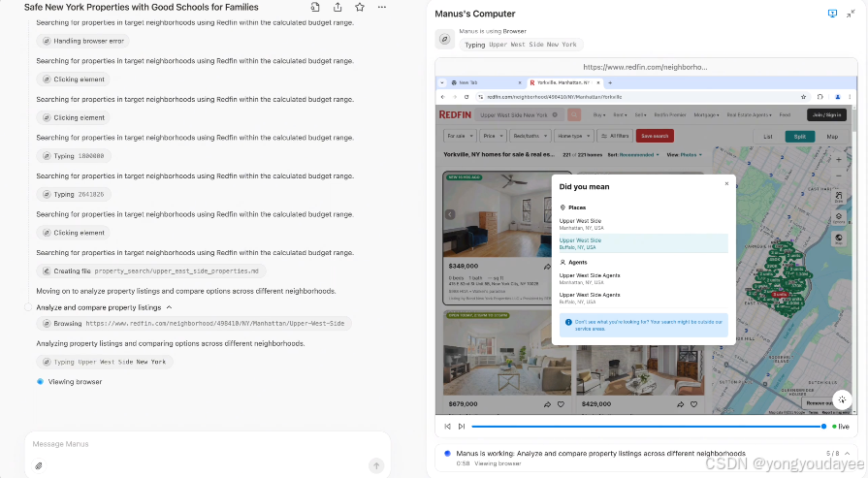868x478 pixels.
Task: Jump to the previous step in the playback bar
Action: point(447,426)
